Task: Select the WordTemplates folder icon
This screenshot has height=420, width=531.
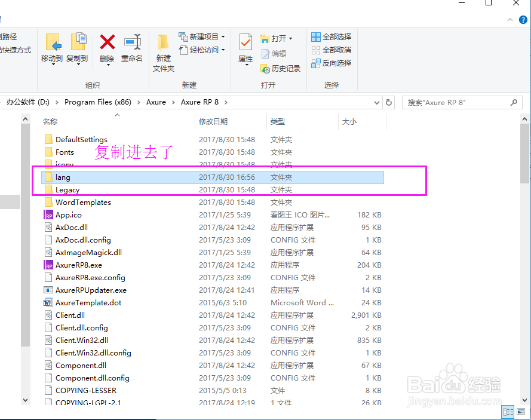Action: (x=48, y=202)
